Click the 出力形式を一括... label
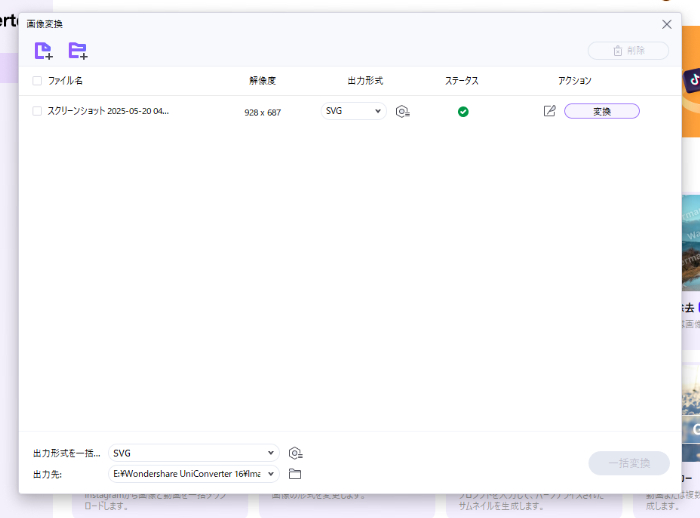Viewport: 700px width, 518px height. pyautogui.click(x=67, y=453)
